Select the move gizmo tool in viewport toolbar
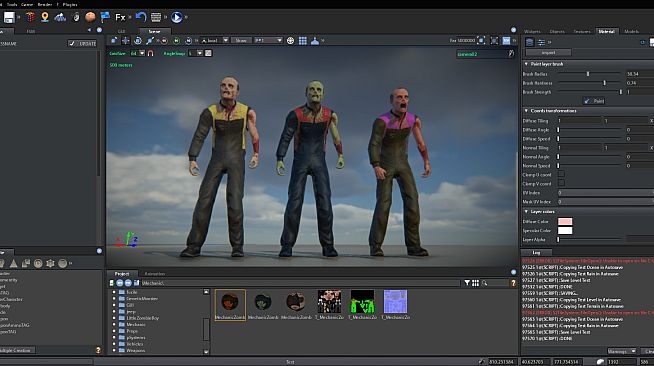 [126, 40]
